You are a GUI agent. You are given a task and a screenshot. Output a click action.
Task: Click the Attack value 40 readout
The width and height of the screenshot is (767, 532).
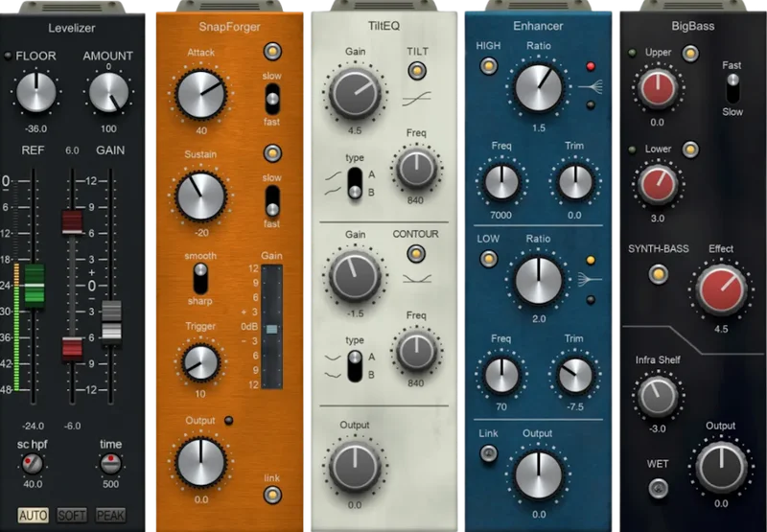[201, 130]
